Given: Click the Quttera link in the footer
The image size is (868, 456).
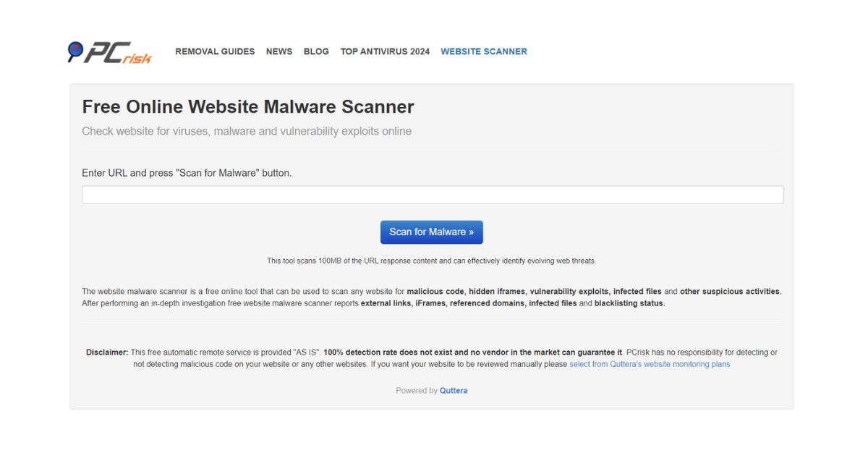Looking at the screenshot, I should 453,390.
